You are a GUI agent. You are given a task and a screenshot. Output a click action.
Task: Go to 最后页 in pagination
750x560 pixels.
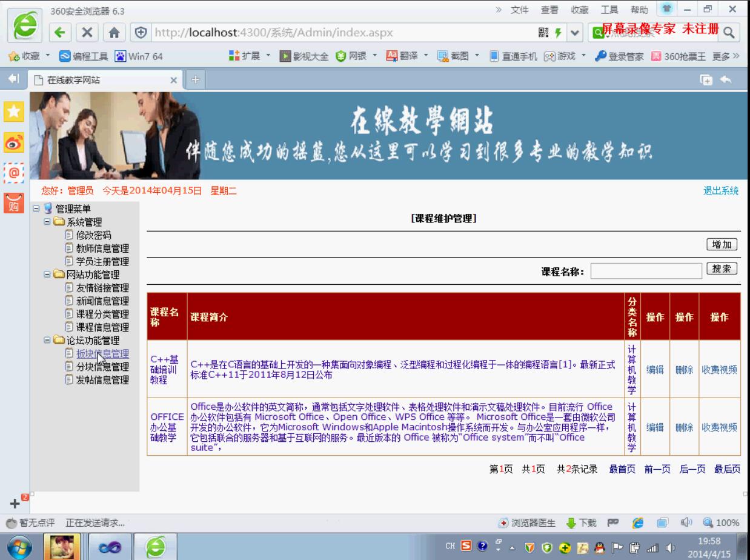pos(727,469)
